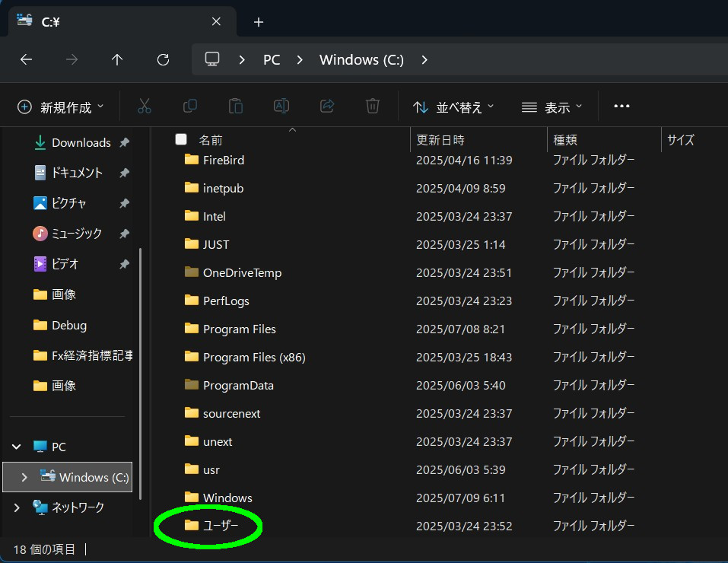Click Windows (C:) in address breadcrumb
This screenshot has width=728, height=563.
point(361,59)
